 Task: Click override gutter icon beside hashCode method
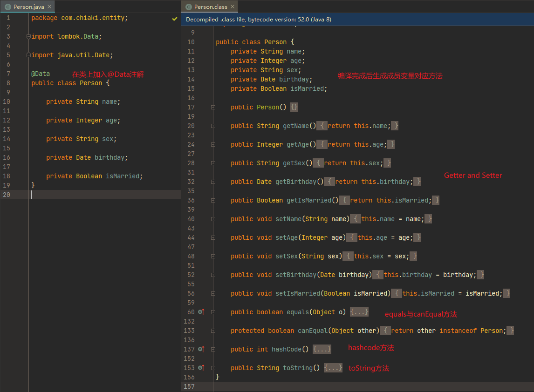click(x=201, y=349)
